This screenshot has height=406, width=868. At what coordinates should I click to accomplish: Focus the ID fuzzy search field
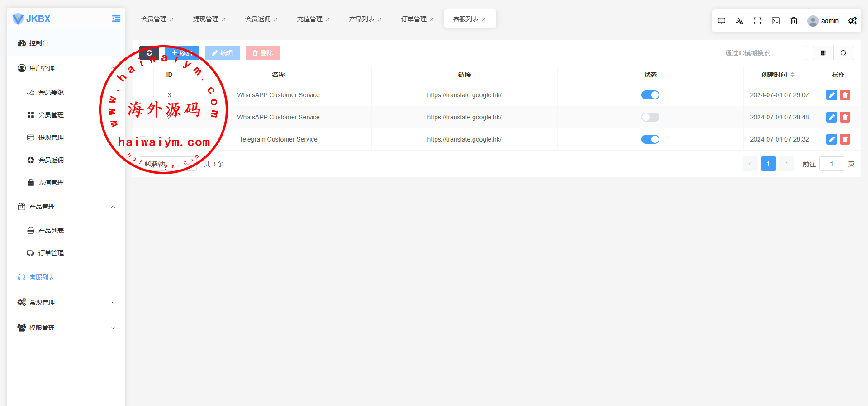click(764, 53)
